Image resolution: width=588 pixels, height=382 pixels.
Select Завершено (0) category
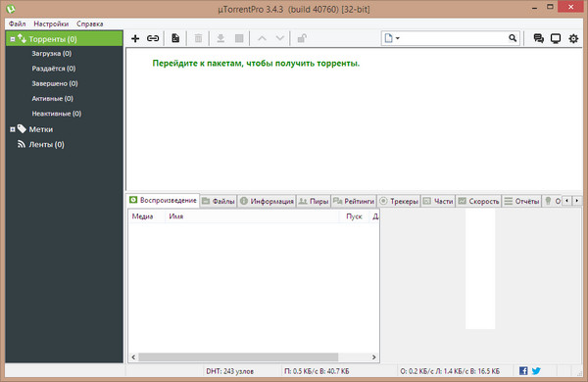55,83
